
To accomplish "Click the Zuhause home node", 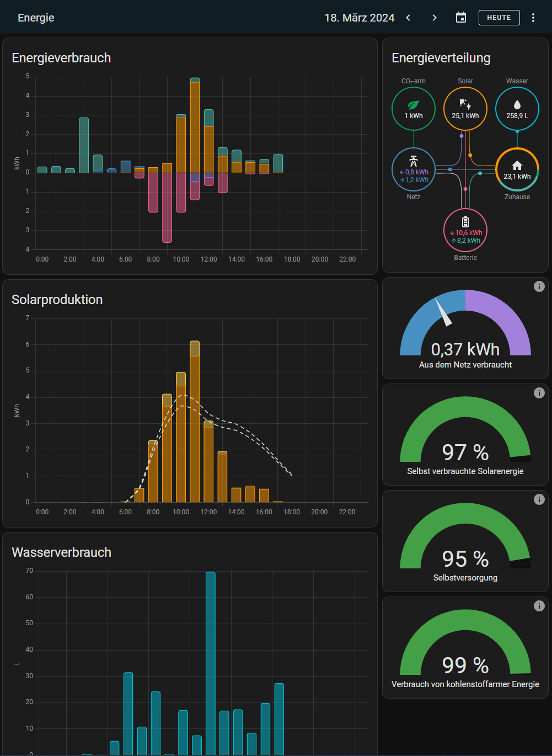I will 517,169.
